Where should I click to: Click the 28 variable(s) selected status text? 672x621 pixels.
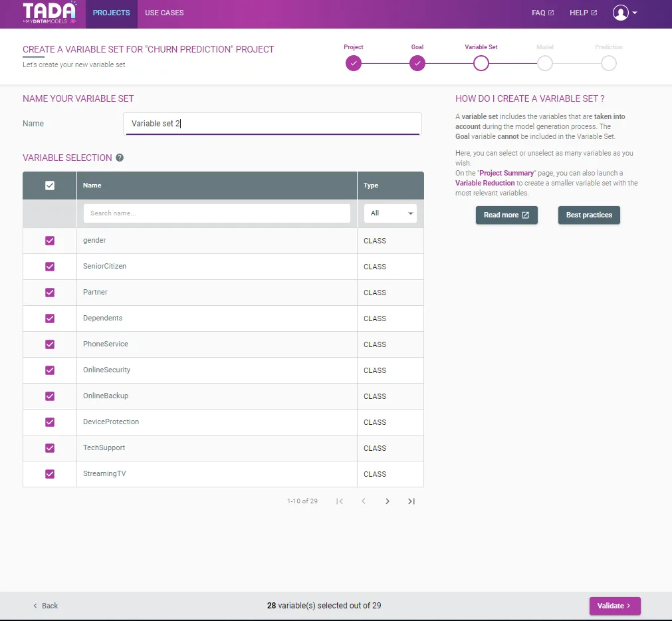[x=324, y=606]
